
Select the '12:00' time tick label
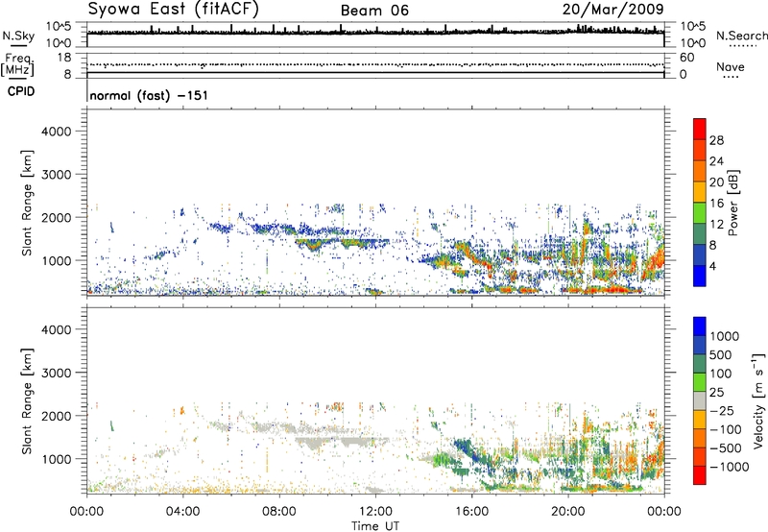(375, 512)
